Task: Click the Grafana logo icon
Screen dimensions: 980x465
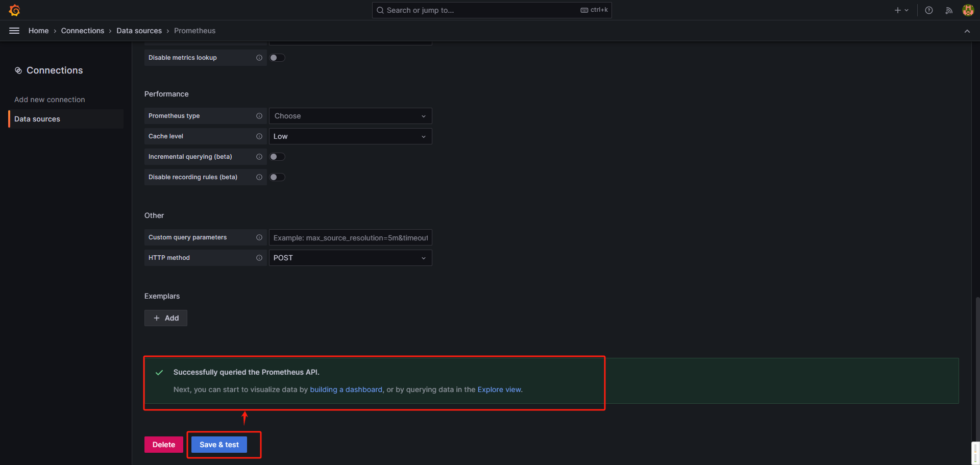Action: coord(14,10)
